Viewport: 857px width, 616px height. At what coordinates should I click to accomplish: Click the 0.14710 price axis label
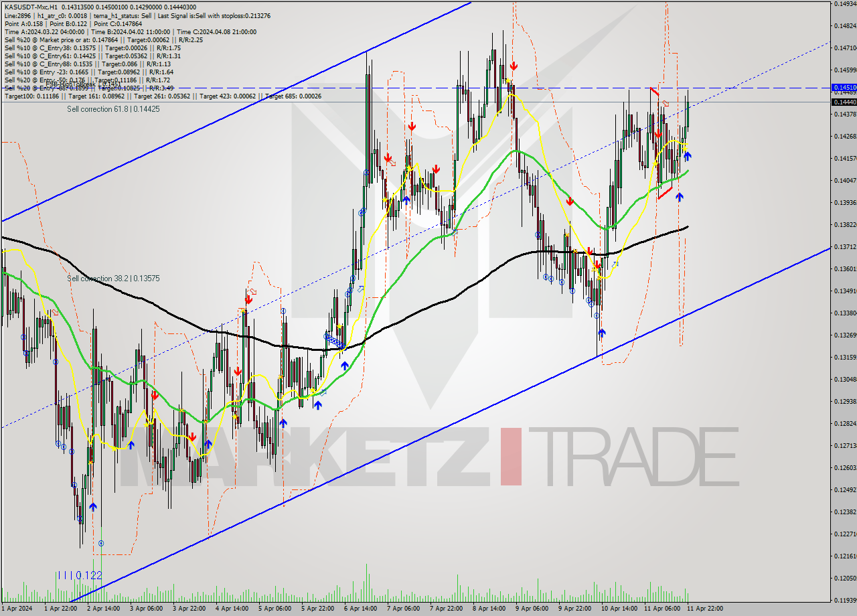844,48
